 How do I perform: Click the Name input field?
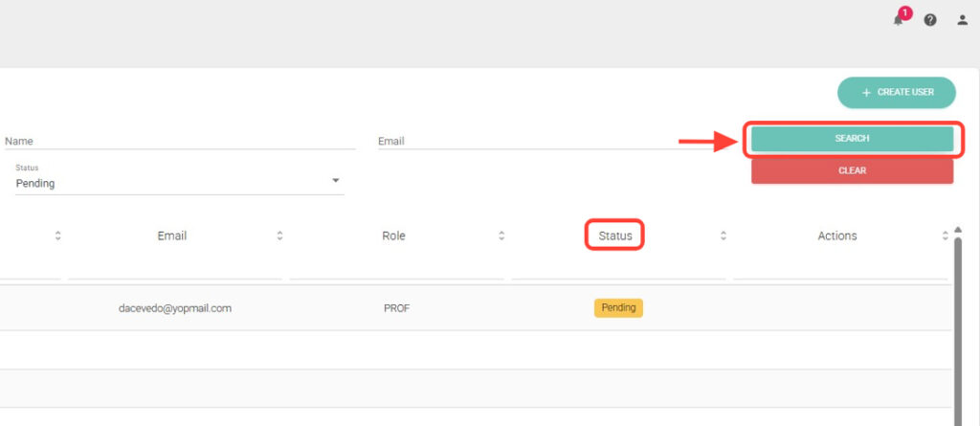(x=179, y=141)
